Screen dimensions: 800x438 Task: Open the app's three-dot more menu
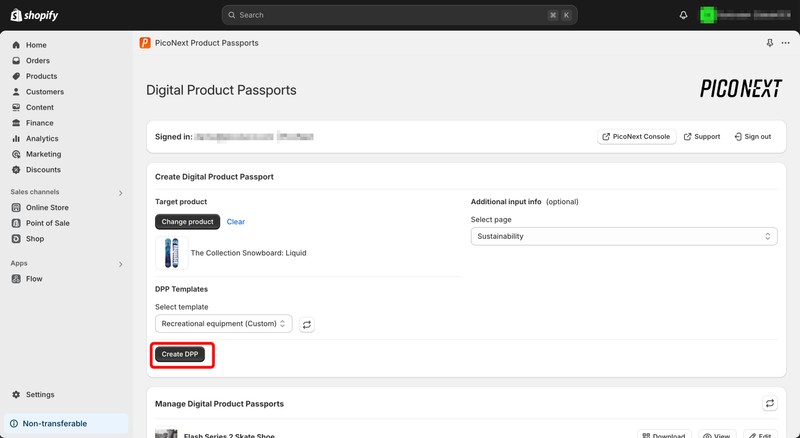click(785, 43)
